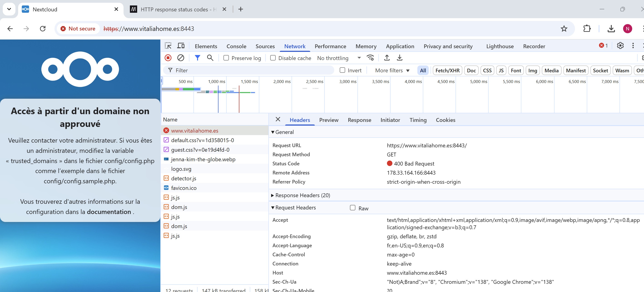The image size is (644, 292).
Task: Select the favicon.ico request row
Action: (215, 188)
